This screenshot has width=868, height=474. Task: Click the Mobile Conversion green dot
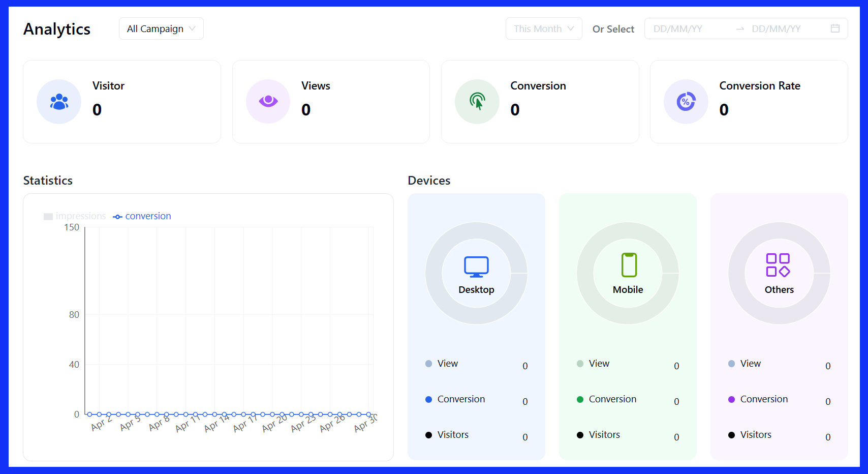tap(580, 399)
